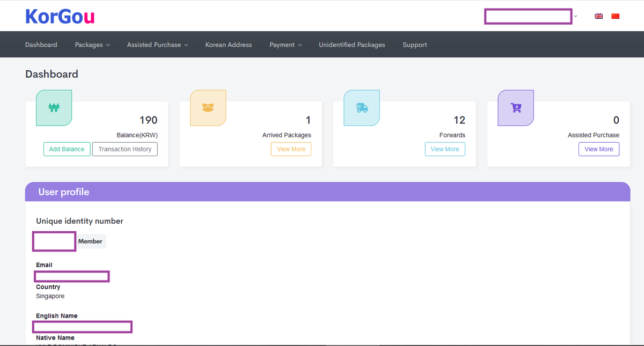
Task: Click the Member badge
Action: (91, 241)
